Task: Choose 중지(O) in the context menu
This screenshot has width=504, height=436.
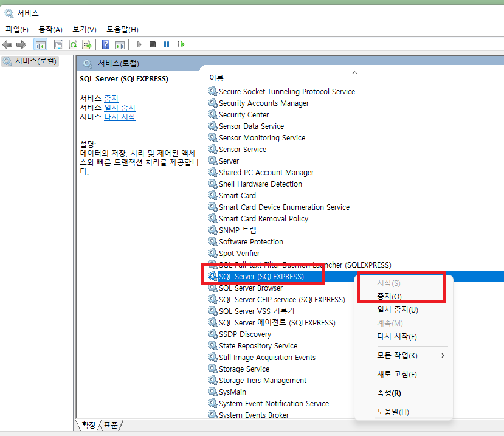Action: [389, 296]
